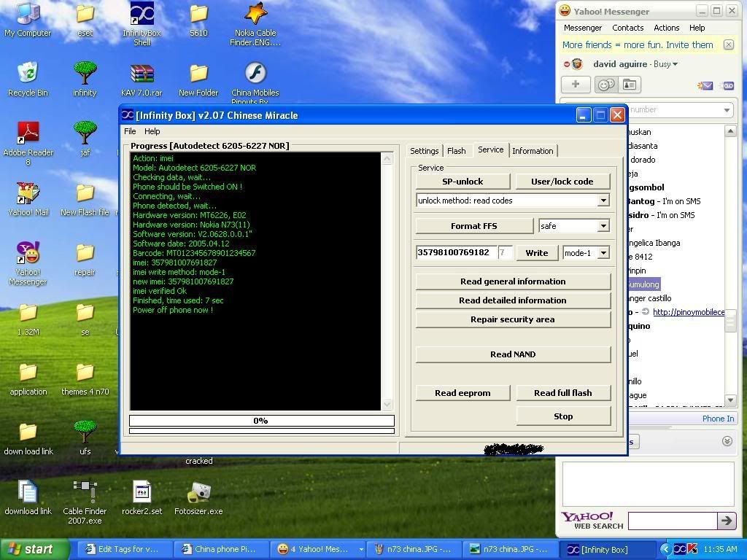The height and width of the screenshot is (560, 747).
Task: Click add contact plus button in Yahoo Messenger
Action: pos(576,85)
